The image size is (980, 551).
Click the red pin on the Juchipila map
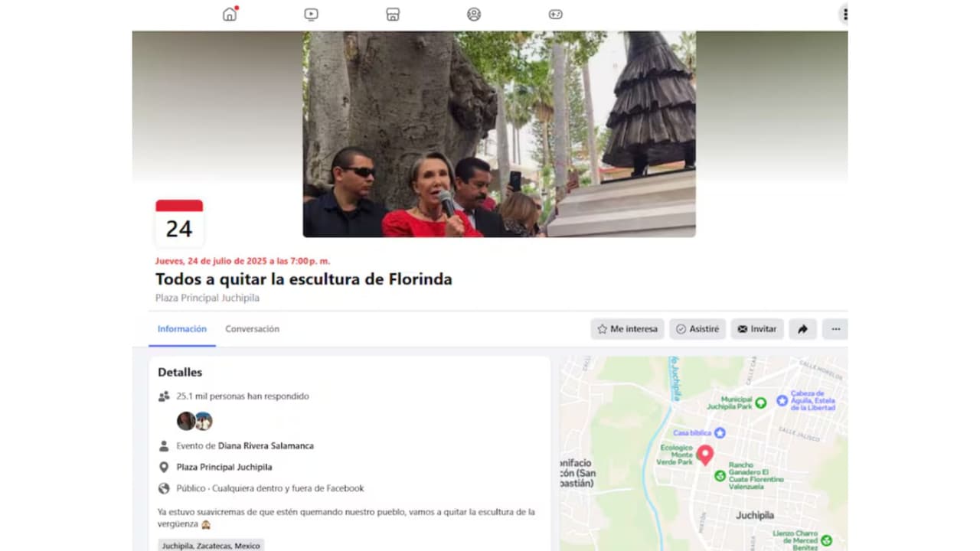click(704, 454)
